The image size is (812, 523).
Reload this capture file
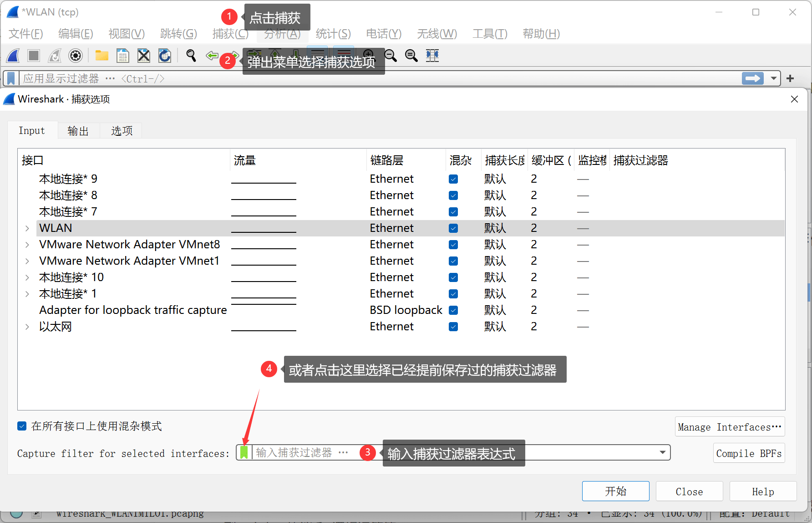point(165,56)
